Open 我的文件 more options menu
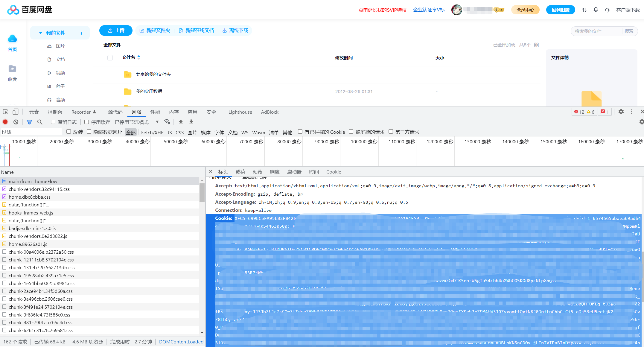The image size is (644, 347). pos(81,33)
